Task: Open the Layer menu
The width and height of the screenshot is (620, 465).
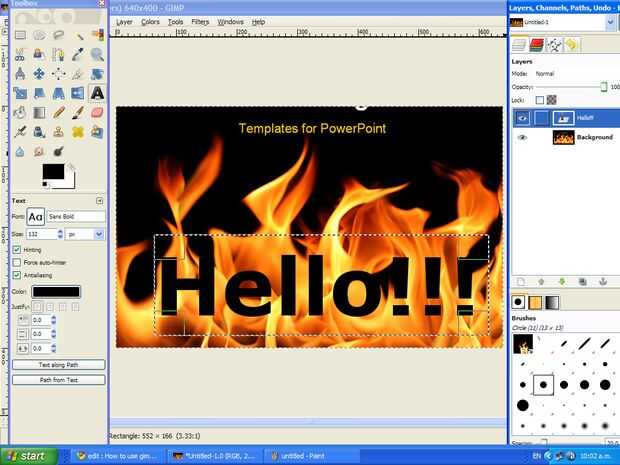Action: (x=124, y=22)
